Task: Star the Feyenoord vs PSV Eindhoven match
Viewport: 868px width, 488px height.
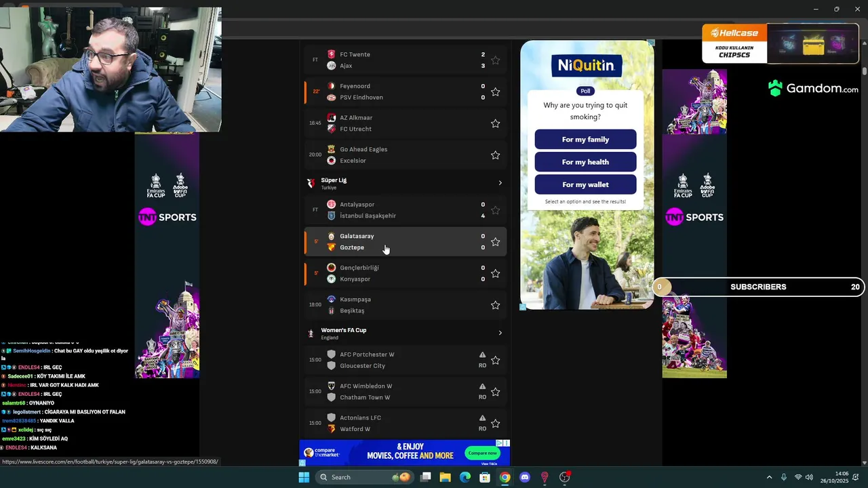Action: pos(496,91)
